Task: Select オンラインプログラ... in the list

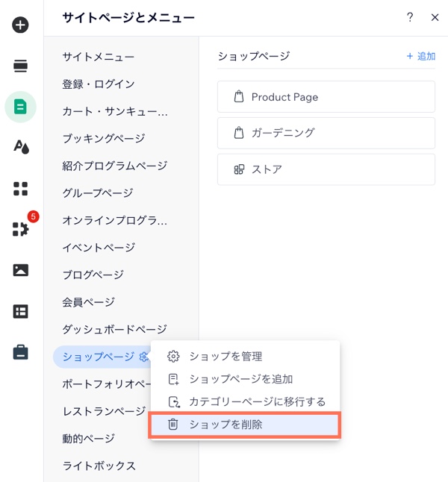Action: coord(115,220)
